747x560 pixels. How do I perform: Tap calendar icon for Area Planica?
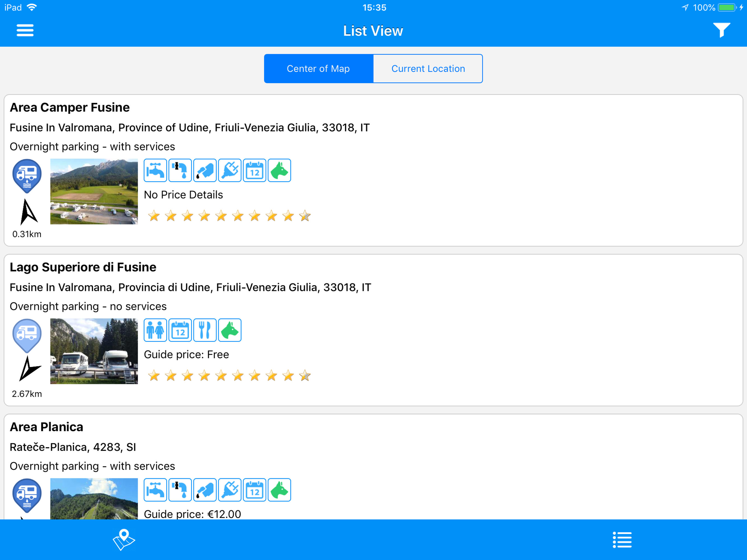pyautogui.click(x=255, y=490)
